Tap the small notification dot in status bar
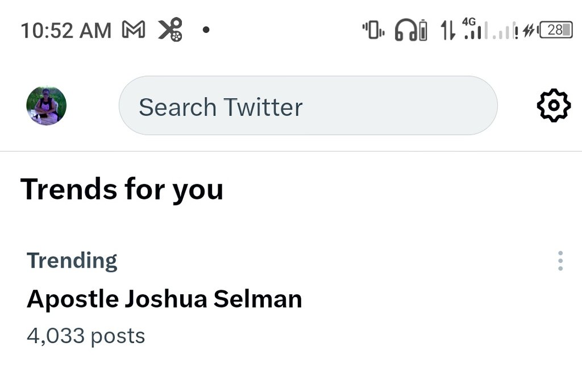 coord(206,29)
